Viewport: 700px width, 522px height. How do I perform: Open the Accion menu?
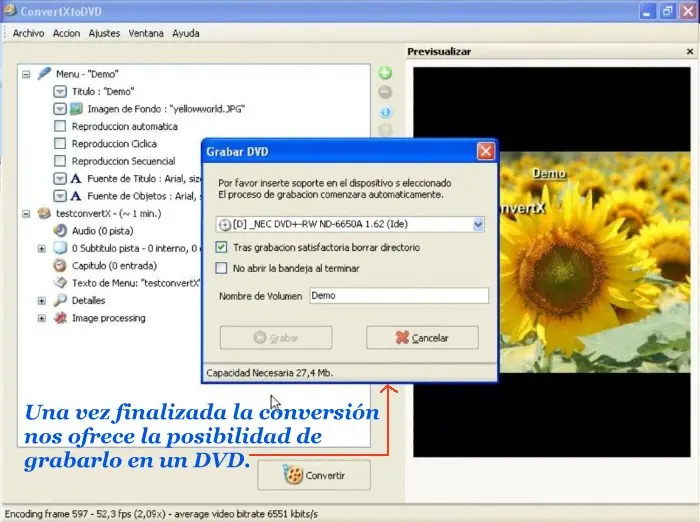66,33
